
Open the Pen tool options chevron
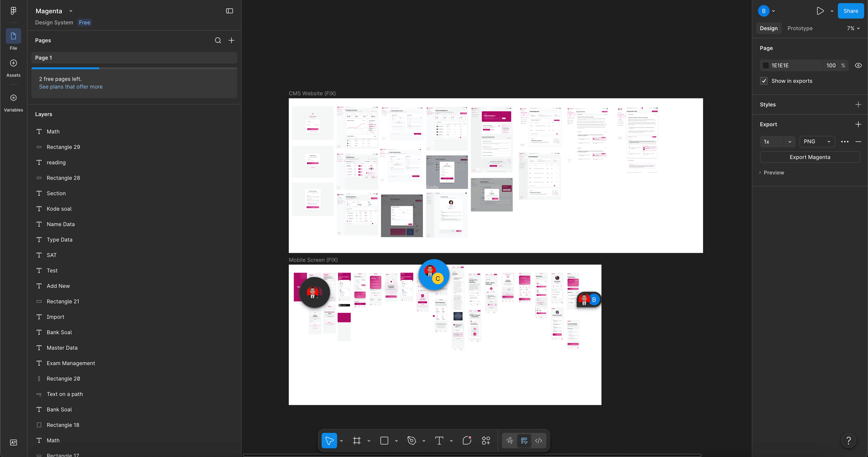coord(424,441)
